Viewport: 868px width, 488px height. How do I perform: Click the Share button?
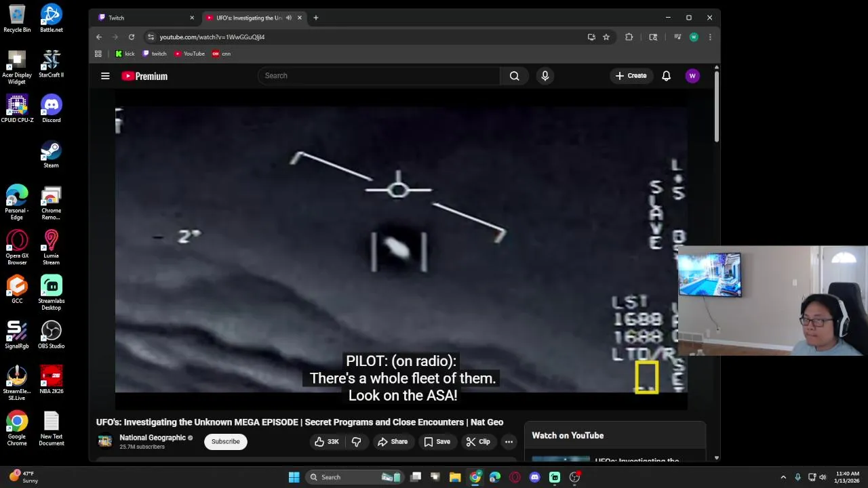click(x=393, y=441)
